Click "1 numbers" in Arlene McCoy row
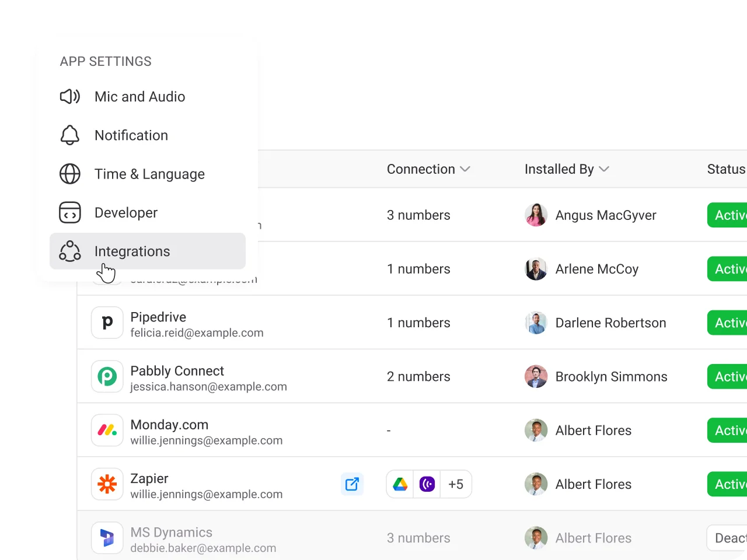 [418, 269]
